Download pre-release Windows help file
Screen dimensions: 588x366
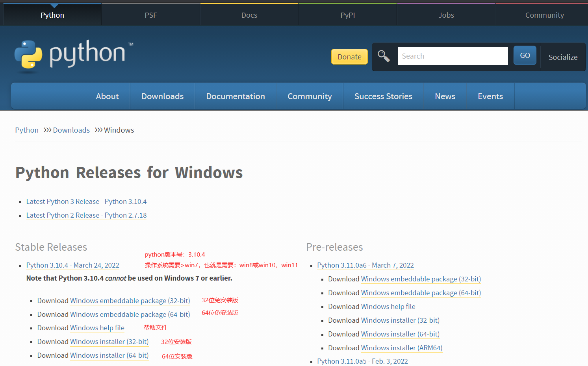388,307
